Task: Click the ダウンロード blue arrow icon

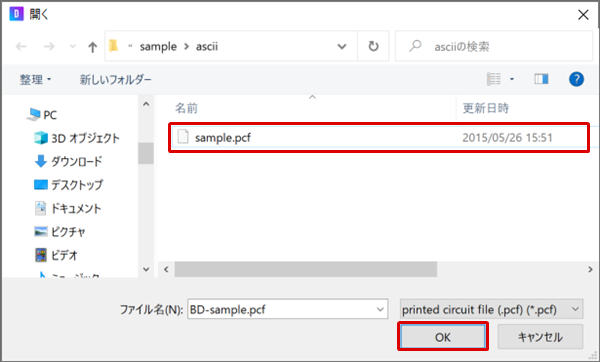Action: click(x=41, y=161)
